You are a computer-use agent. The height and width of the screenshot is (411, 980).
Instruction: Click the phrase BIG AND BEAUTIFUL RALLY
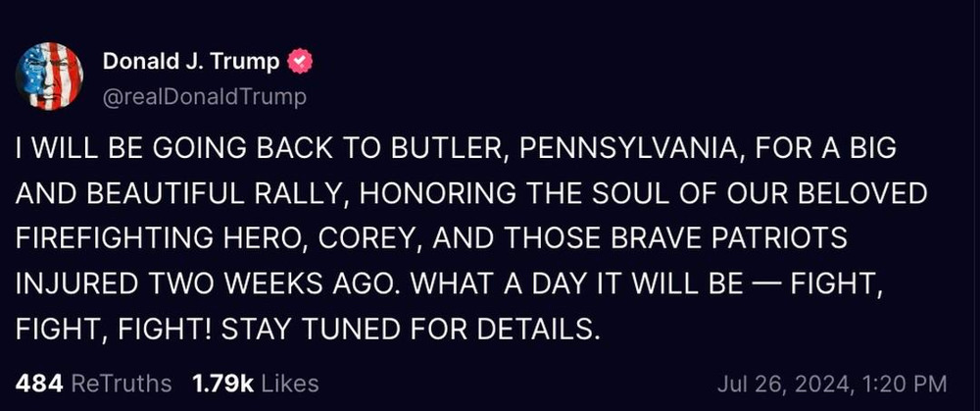tap(456, 171)
